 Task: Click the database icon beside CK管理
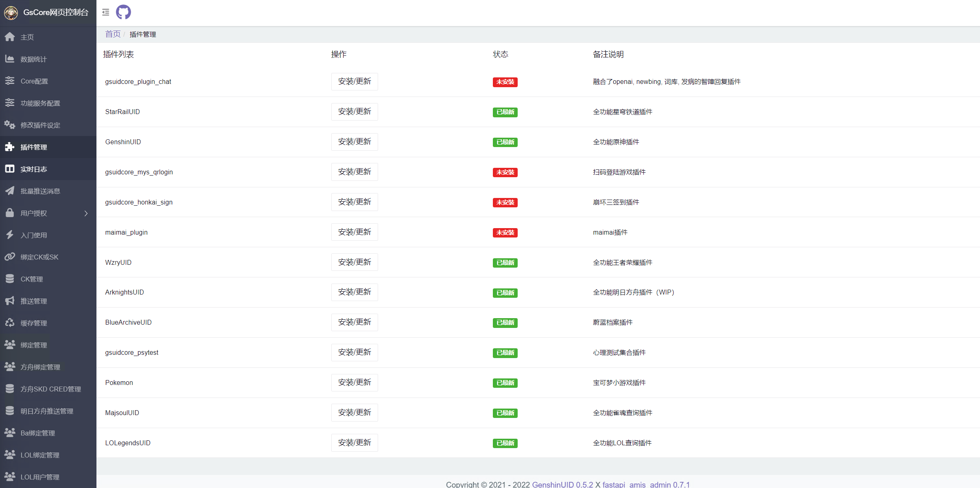[10, 279]
